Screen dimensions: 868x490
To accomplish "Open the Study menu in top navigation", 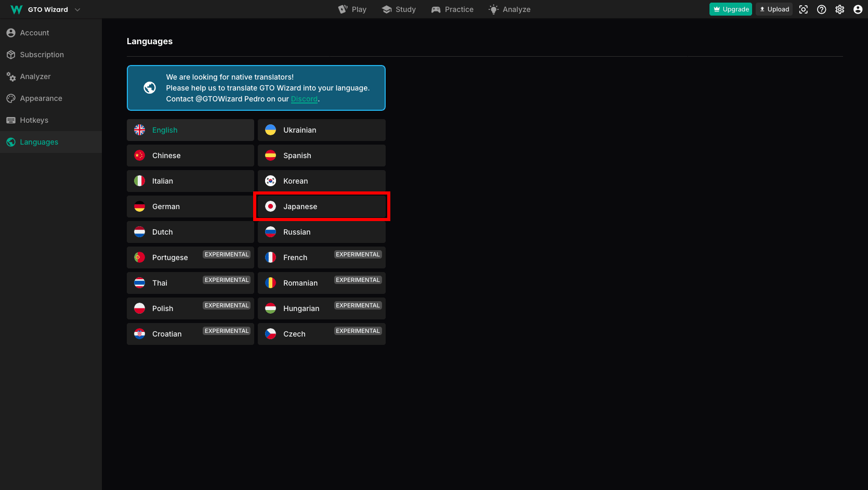I will click(399, 9).
